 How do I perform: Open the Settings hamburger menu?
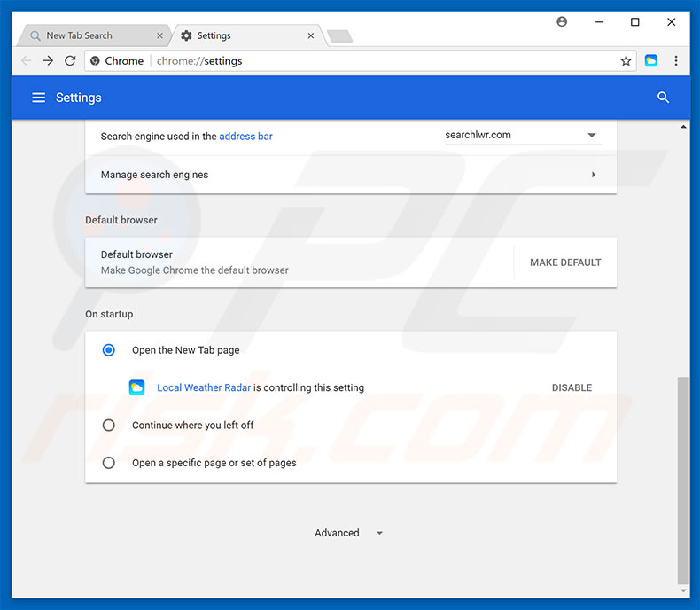38,98
